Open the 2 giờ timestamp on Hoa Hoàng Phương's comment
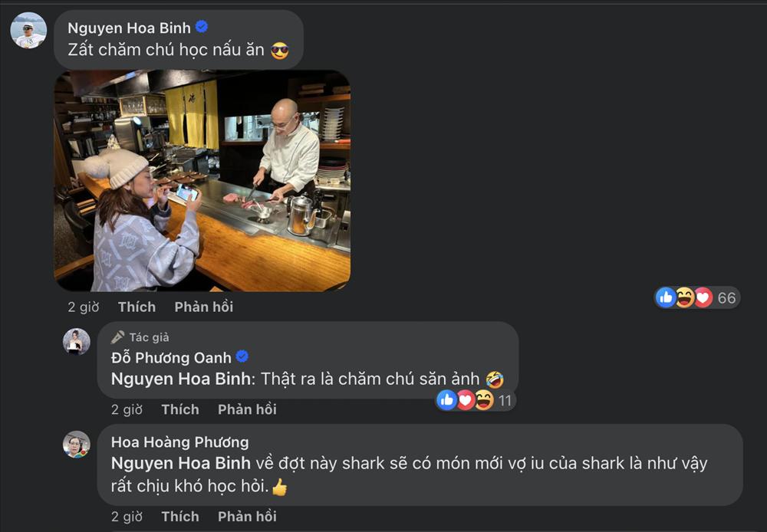 point(127,516)
